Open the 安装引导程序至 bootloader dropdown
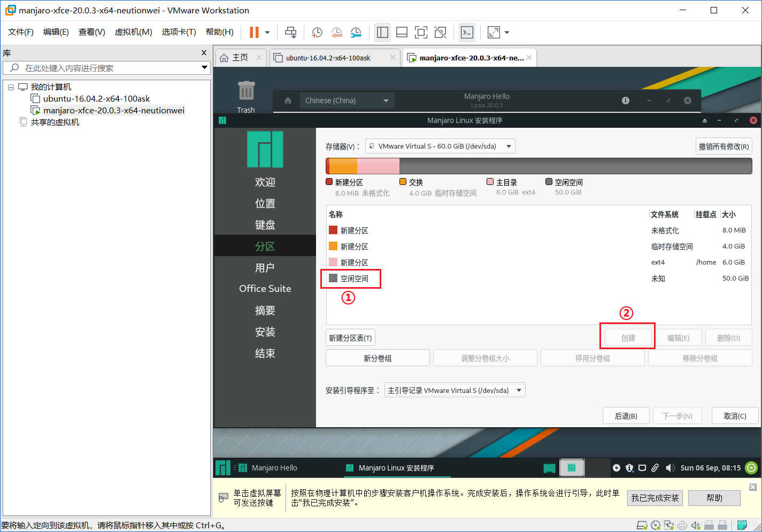This screenshot has height=532, width=762. (455, 390)
